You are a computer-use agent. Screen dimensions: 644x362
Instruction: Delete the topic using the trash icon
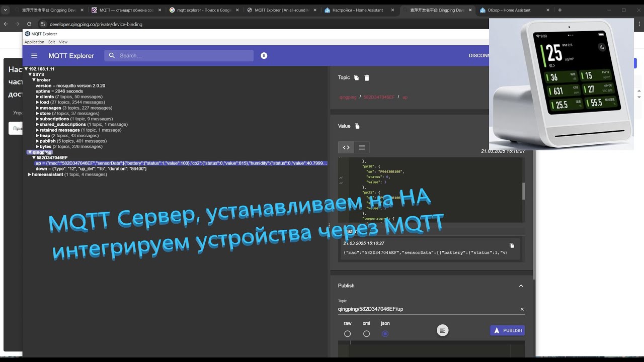367,77
